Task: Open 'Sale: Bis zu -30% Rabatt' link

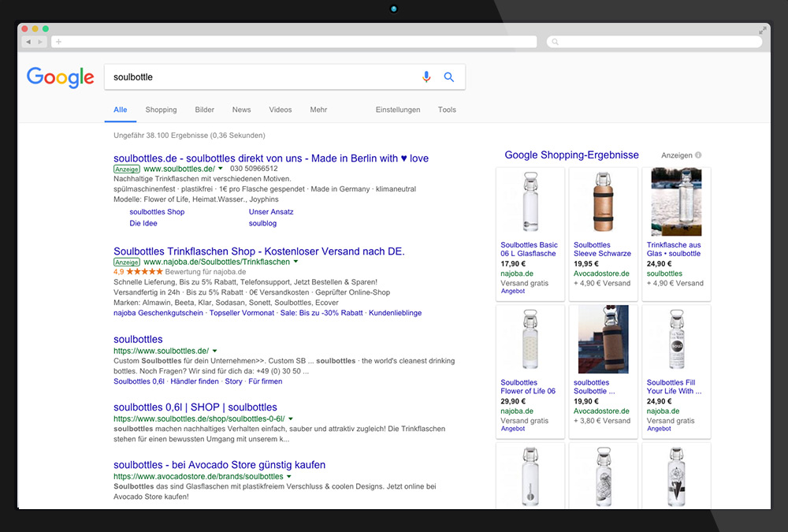Action: coord(322,313)
